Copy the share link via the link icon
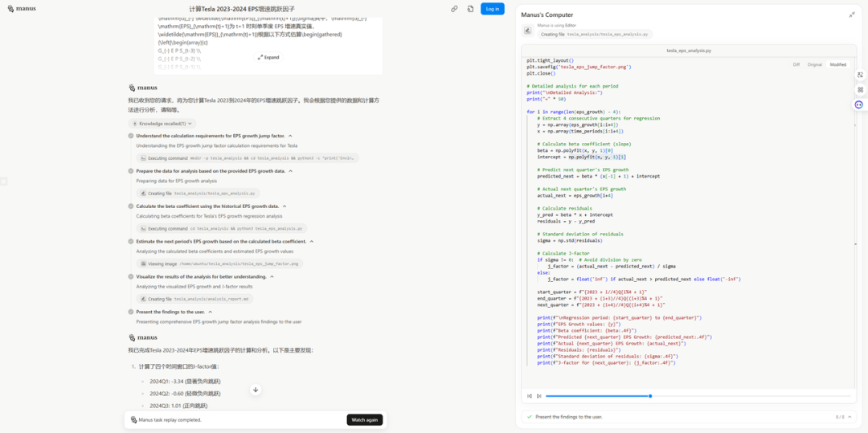The height and width of the screenshot is (433, 868). pos(454,9)
